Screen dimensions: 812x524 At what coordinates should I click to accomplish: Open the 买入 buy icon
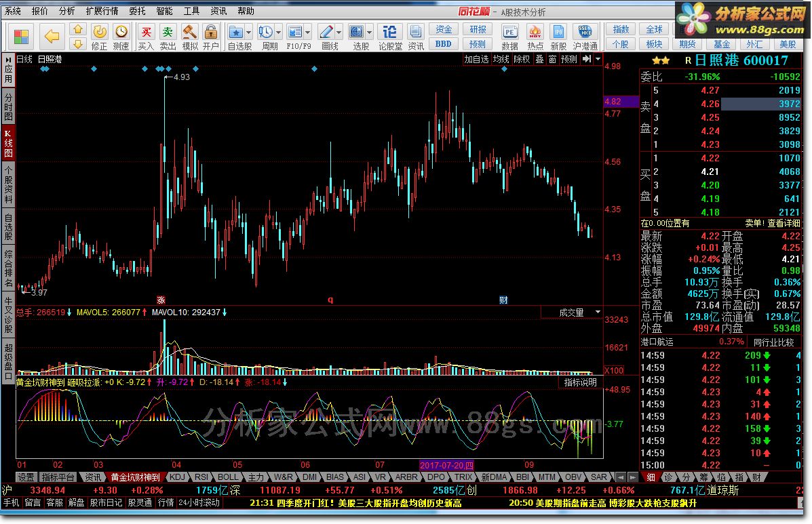coord(147,32)
